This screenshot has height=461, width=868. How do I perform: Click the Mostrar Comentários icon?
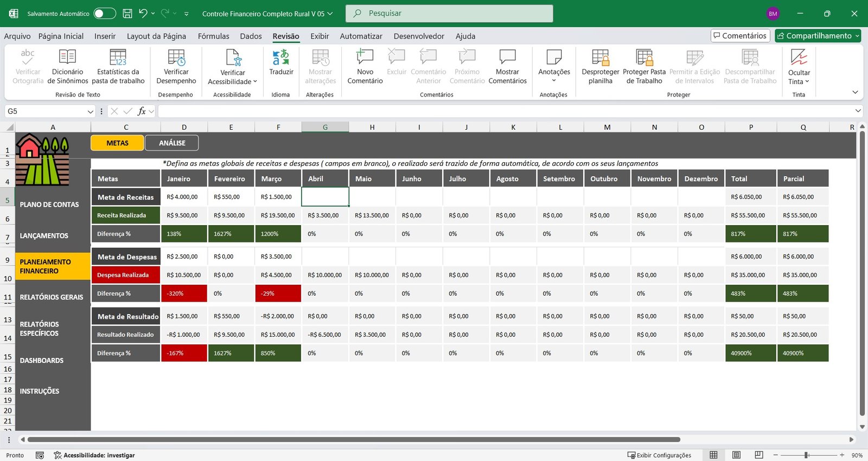[x=507, y=66]
